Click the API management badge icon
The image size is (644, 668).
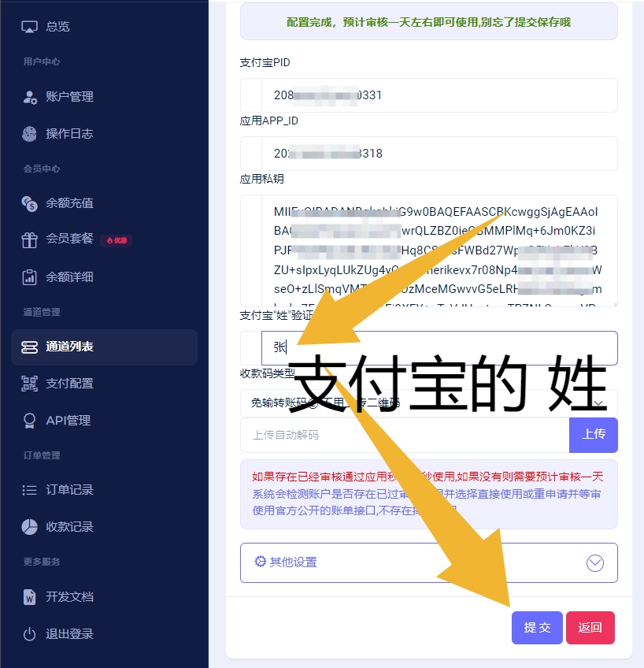tap(29, 421)
